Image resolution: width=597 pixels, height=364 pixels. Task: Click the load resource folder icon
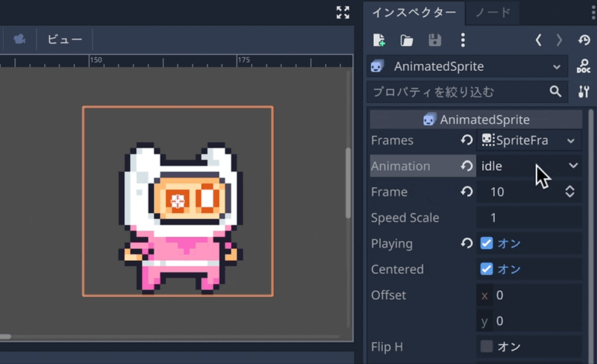pos(407,40)
